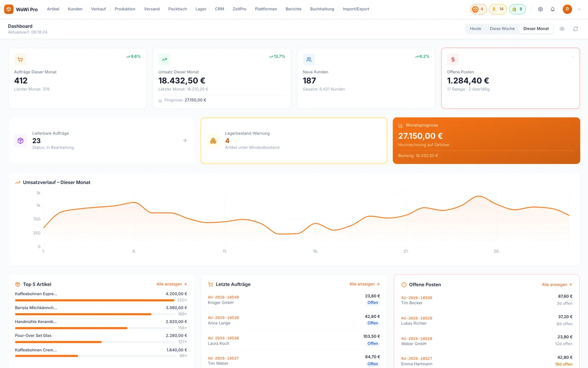Show all Top 5 Artikel
Image resolution: width=588 pixels, height=368 pixels.
[x=172, y=284]
